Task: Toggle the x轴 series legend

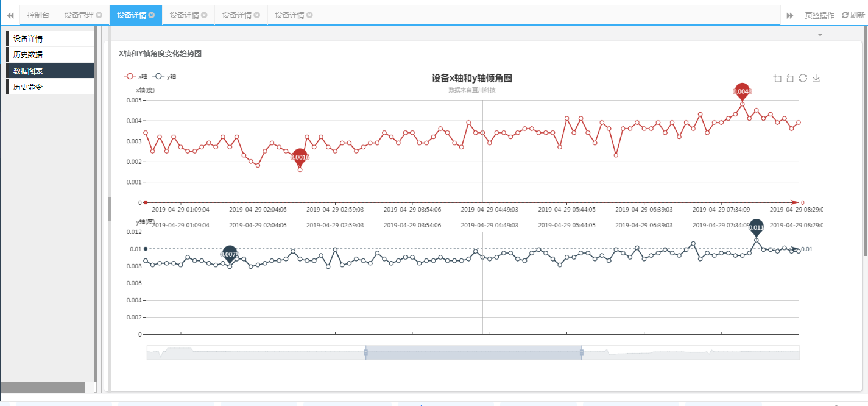Action: click(136, 77)
